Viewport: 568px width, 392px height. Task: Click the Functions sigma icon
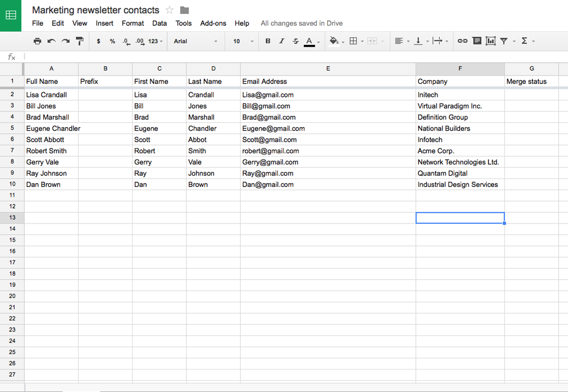click(525, 41)
